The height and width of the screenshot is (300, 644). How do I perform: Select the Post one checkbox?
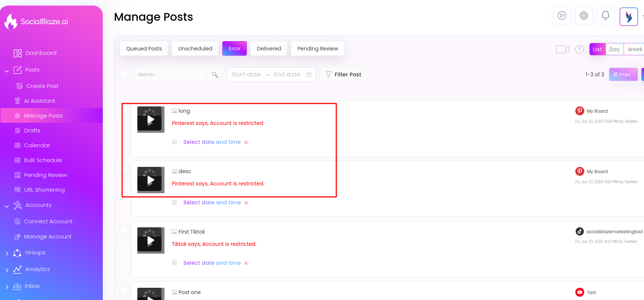(124, 291)
